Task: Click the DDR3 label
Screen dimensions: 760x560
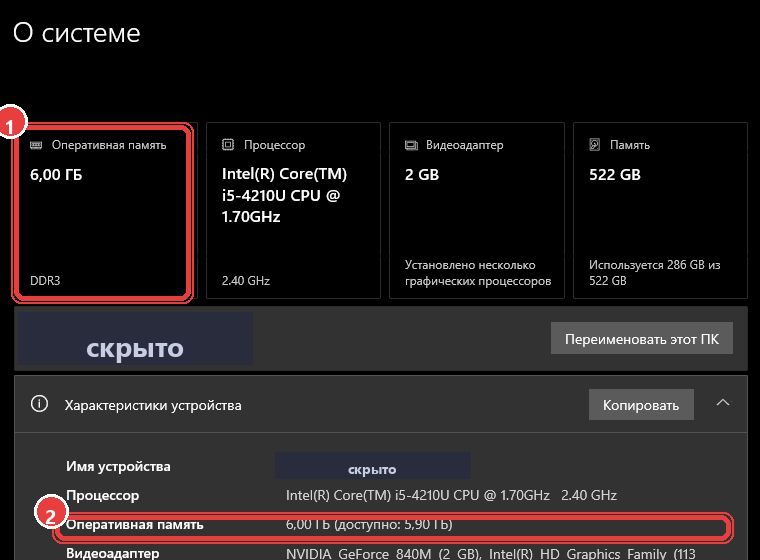Action: point(45,281)
